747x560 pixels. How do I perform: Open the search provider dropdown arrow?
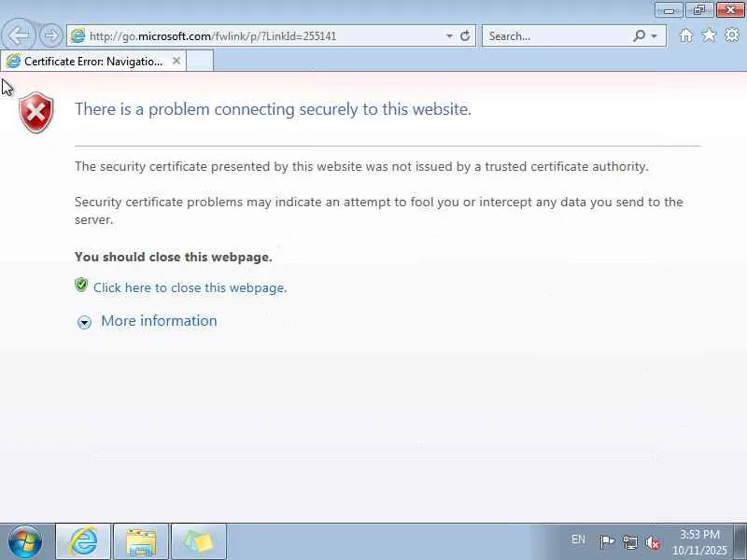click(x=655, y=36)
